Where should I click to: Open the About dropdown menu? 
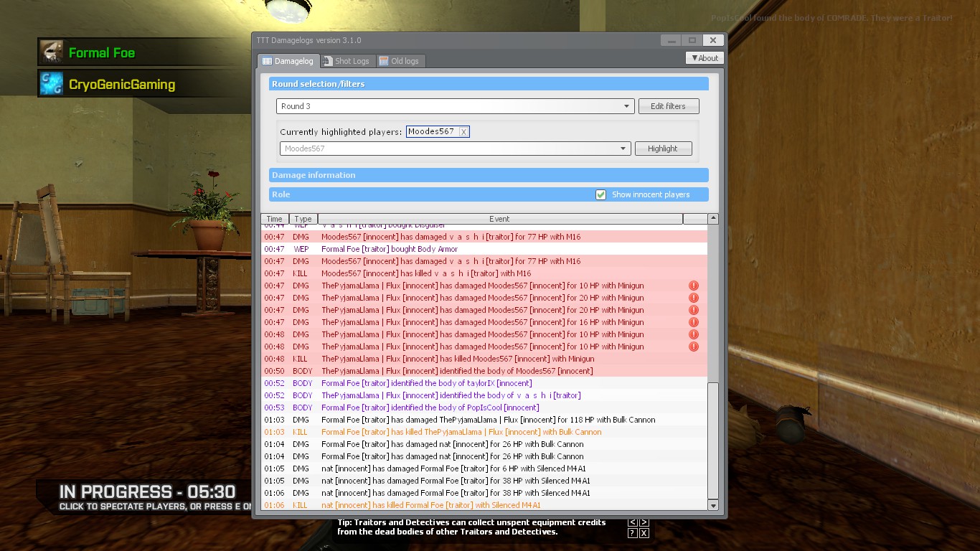[705, 58]
